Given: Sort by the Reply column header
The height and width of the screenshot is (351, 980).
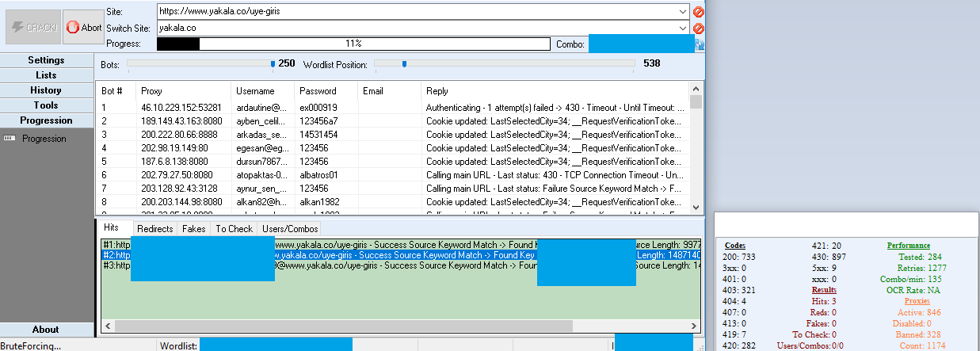Looking at the screenshot, I should pos(555,91).
